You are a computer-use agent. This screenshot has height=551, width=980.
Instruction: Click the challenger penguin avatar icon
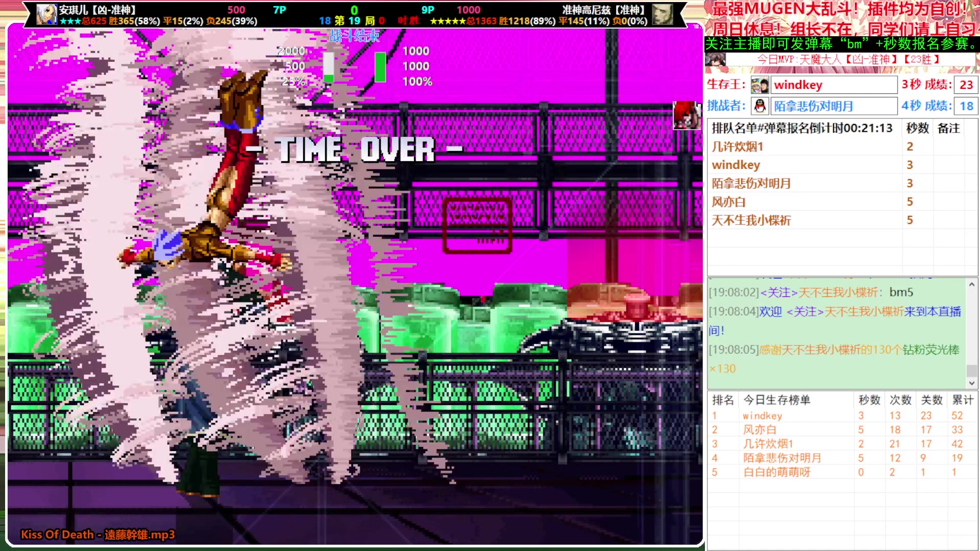click(759, 106)
